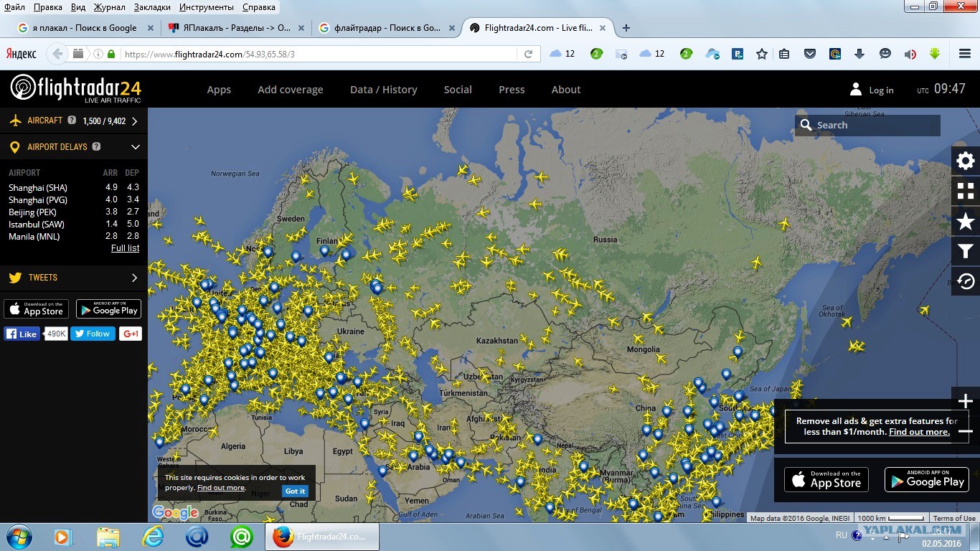The height and width of the screenshot is (551, 980).
Task: Click the sidebar App Store badge
Action: pos(36,309)
